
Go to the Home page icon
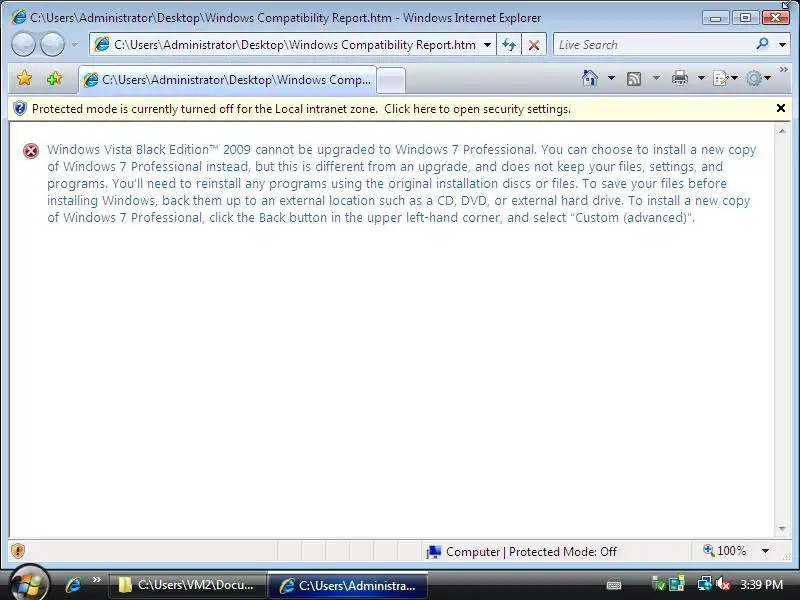pos(590,78)
